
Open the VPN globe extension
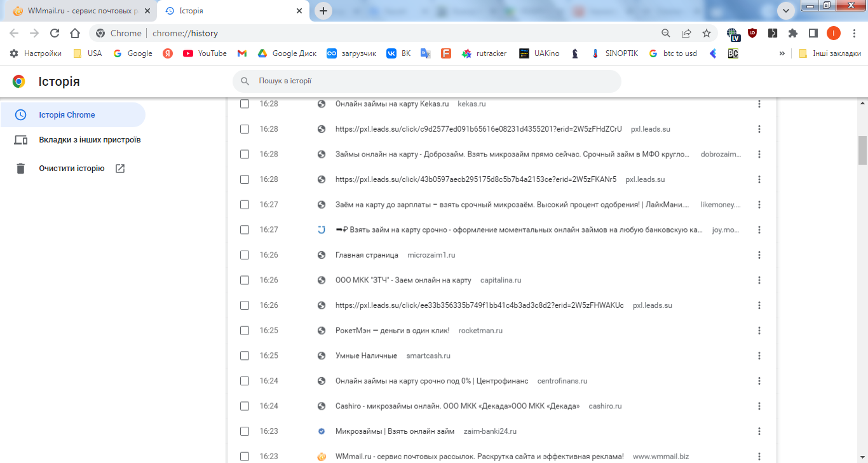tap(732, 33)
